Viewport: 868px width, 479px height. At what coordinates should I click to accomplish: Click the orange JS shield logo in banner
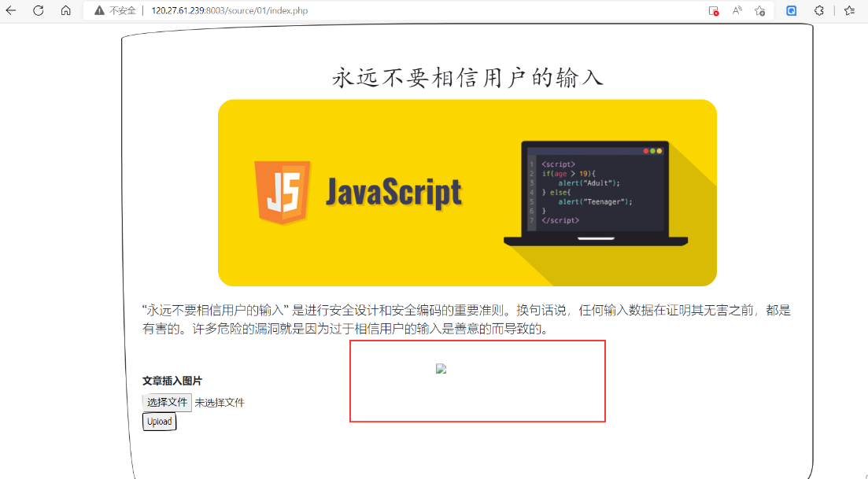coord(283,193)
